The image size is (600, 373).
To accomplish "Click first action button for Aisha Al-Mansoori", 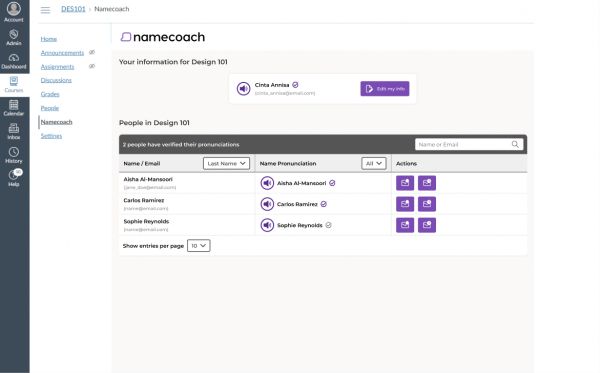I will 405,183.
